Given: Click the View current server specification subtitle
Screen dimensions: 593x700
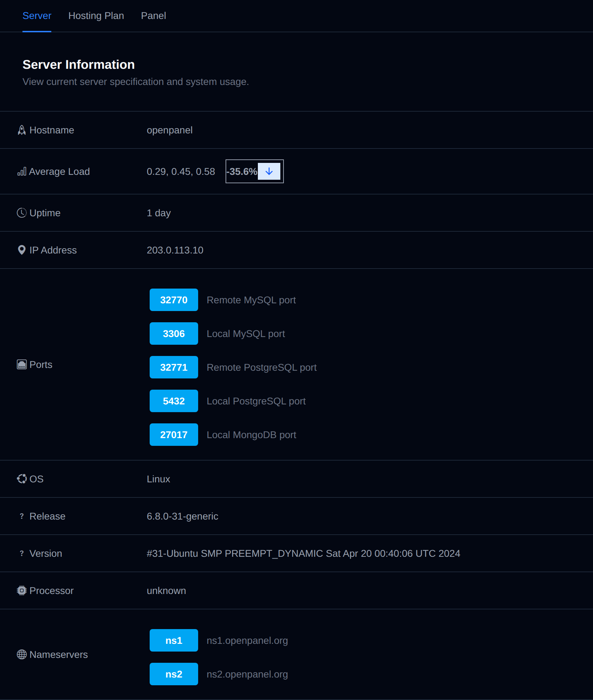Looking at the screenshot, I should (x=136, y=82).
